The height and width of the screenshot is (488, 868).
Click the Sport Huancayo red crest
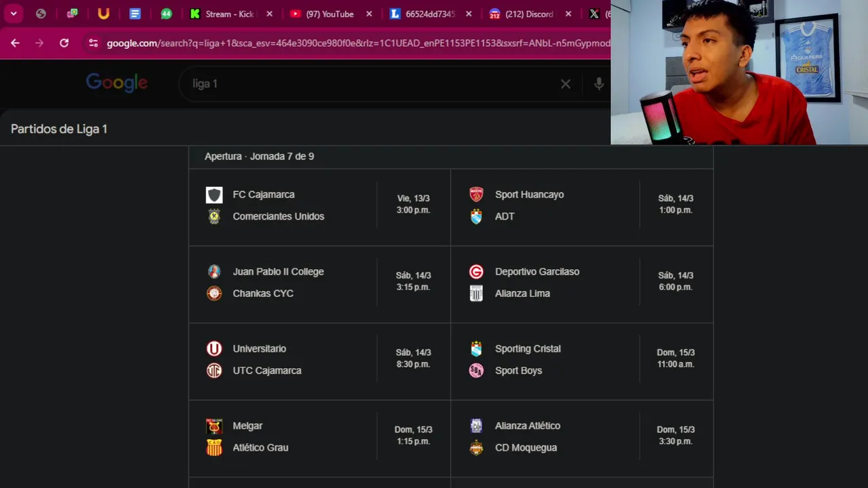click(x=477, y=195)
